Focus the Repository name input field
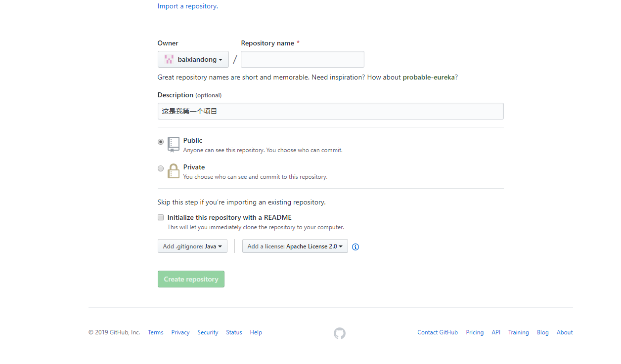This screenshot has height=364, width=621. (x=303, y=59)
